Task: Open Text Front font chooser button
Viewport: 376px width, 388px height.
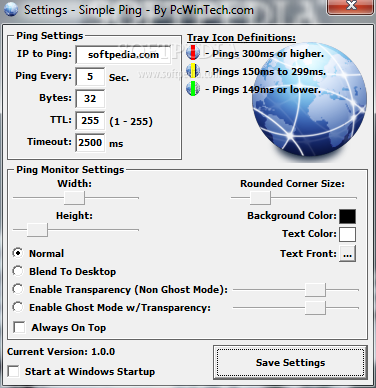Action: (347, 254)
